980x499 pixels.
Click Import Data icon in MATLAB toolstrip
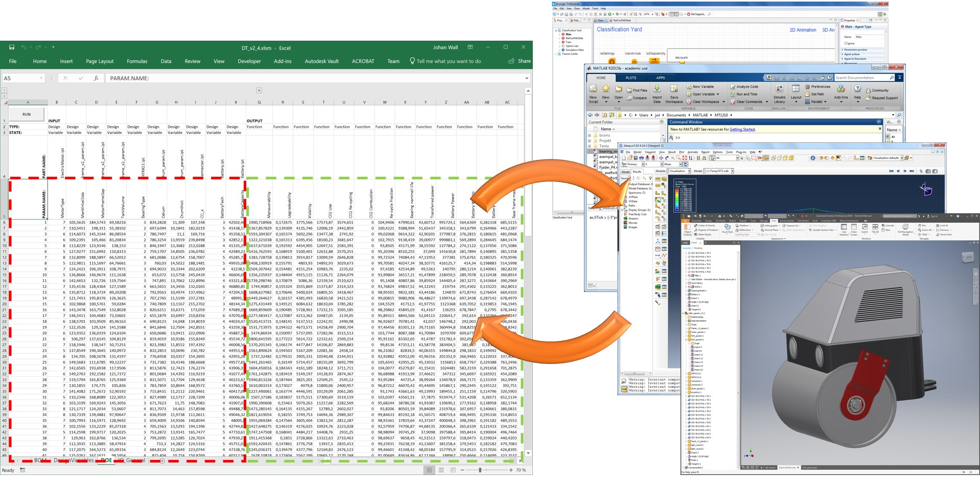(657, 94)
